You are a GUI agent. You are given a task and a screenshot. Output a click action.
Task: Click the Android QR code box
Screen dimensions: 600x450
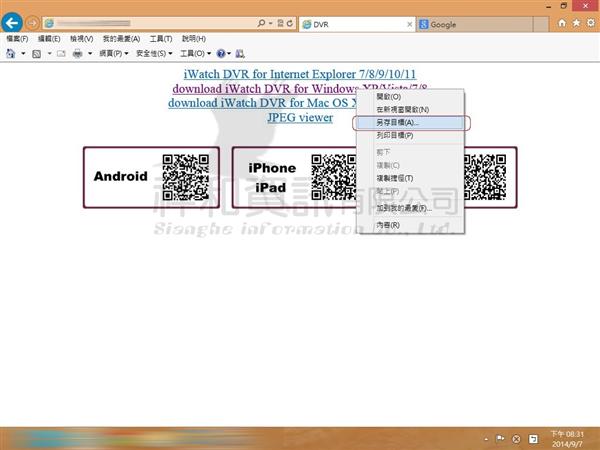(x=151, y=177)
